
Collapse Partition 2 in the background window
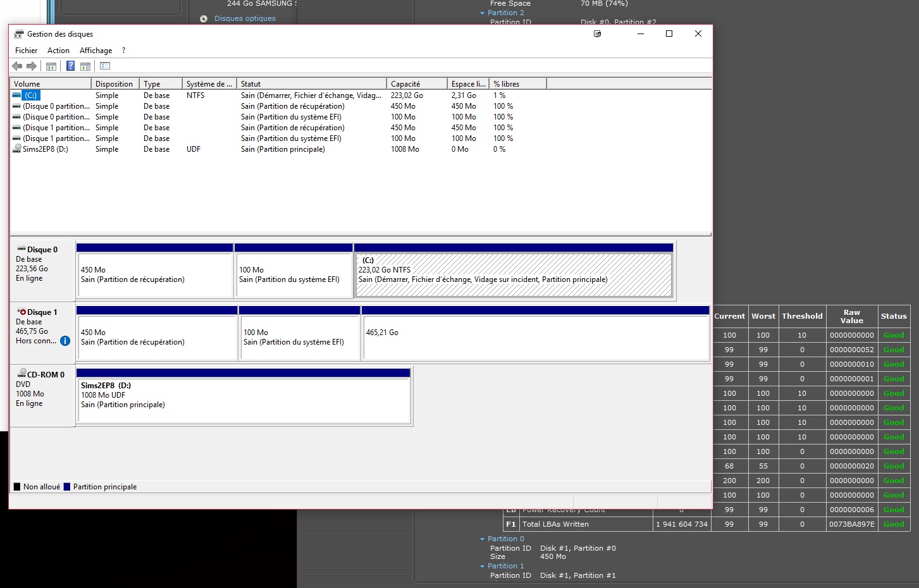(483, 13)
